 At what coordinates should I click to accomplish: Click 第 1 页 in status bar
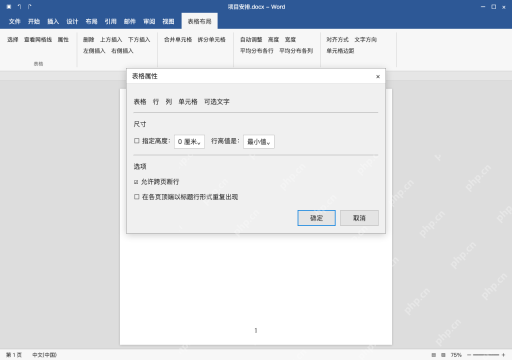[14, 355]
